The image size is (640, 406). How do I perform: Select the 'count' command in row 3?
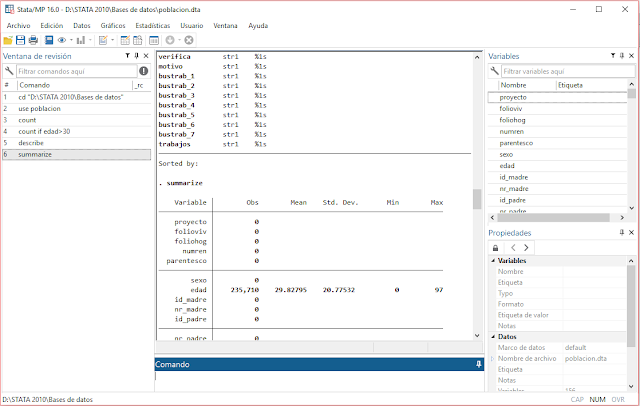[77, 120]
